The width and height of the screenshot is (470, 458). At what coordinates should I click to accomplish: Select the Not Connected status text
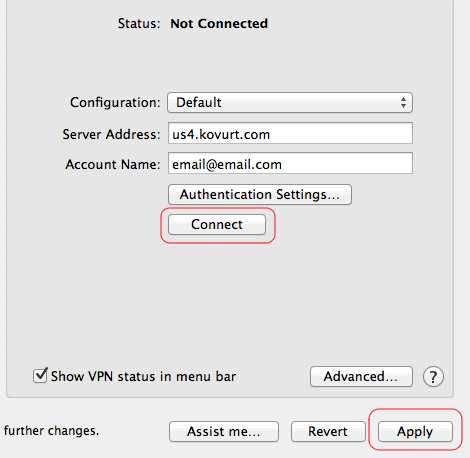[219, 24]
